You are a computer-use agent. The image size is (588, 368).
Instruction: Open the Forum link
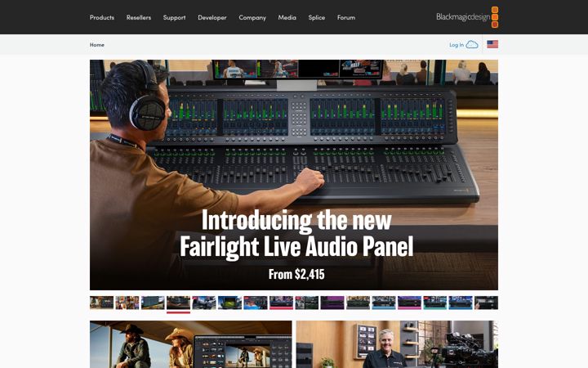pos(345,17)
